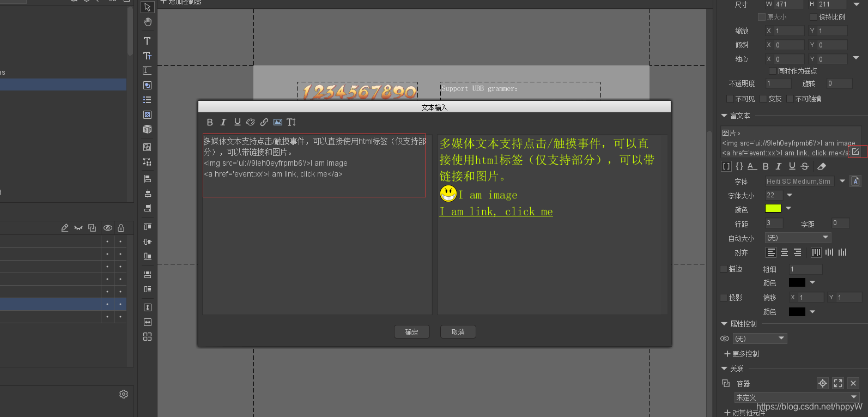Screen dimensions: 868x417
Task: Select center horizontal text alignment
Action: (x=785, y=252)
